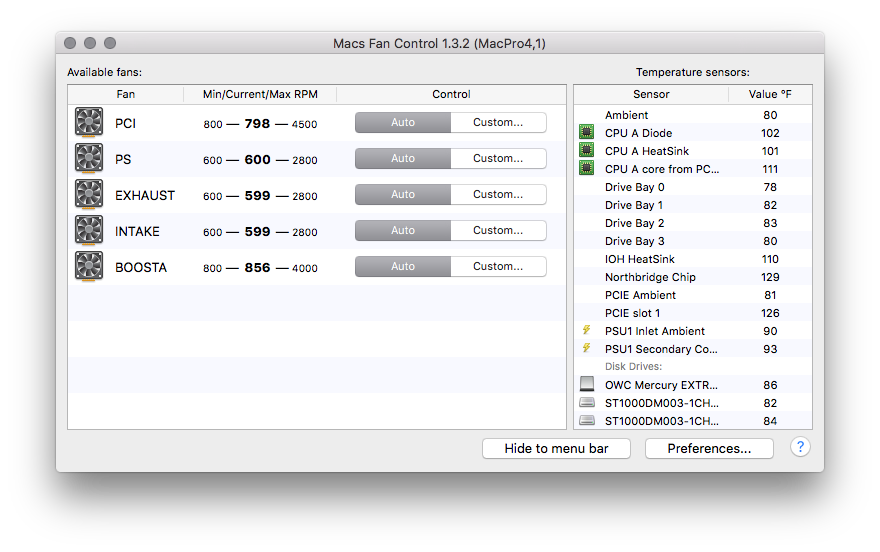This screenshot has height=552, width=880.
Task: Click the Fan column header
Action: coord(126,94)
